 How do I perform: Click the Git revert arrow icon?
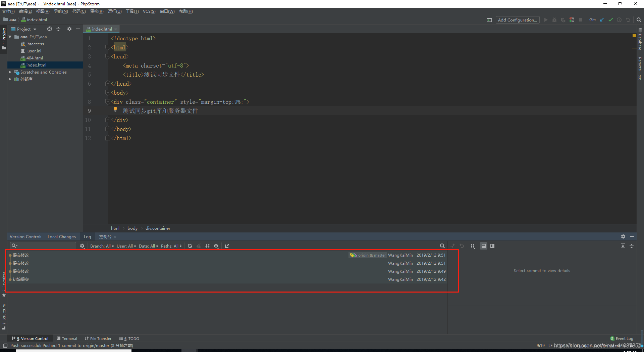click(628, 20)
